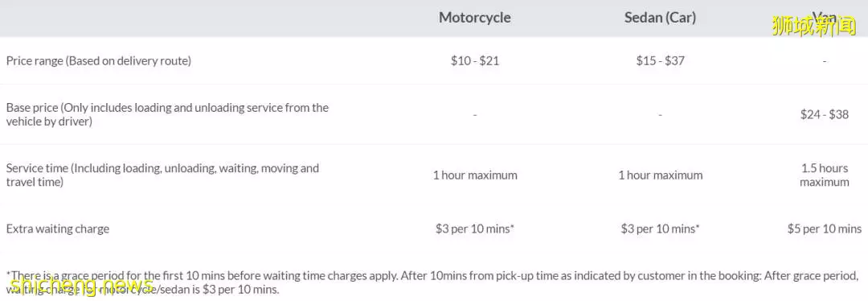Select the Motorcycle price $10 - $21
Image resolution: width=868 pixels, height=301 pixels.
pyautogui.click(x=474, y=61)
